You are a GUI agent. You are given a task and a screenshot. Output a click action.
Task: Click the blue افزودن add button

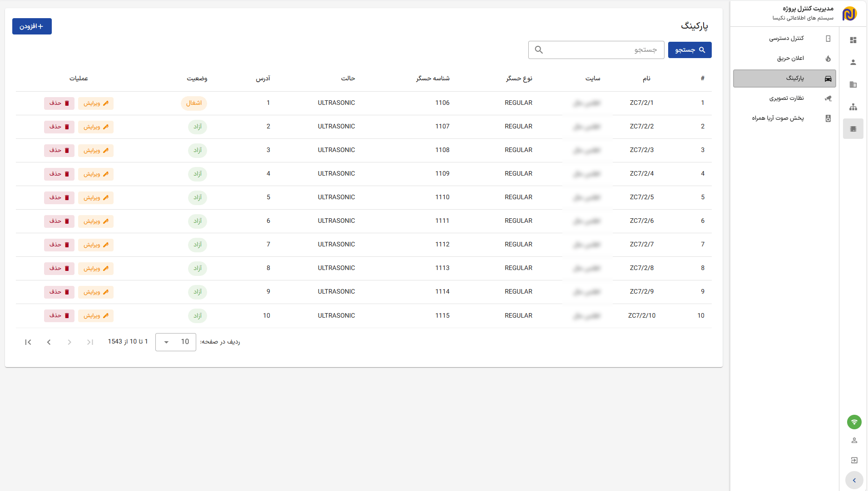(x=32, y=26)
